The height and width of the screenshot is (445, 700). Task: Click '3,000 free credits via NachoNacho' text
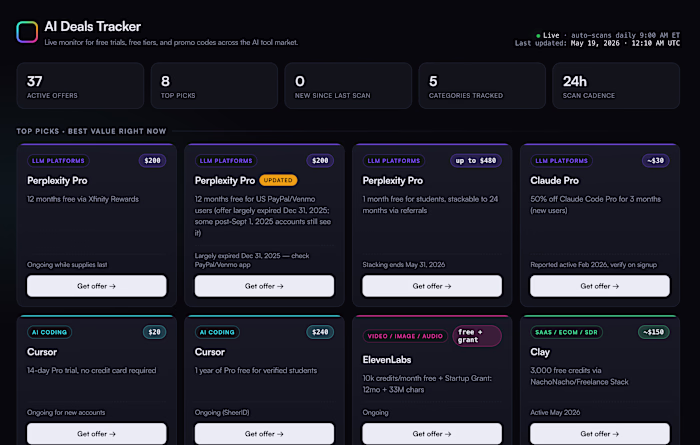pos(579,376)
